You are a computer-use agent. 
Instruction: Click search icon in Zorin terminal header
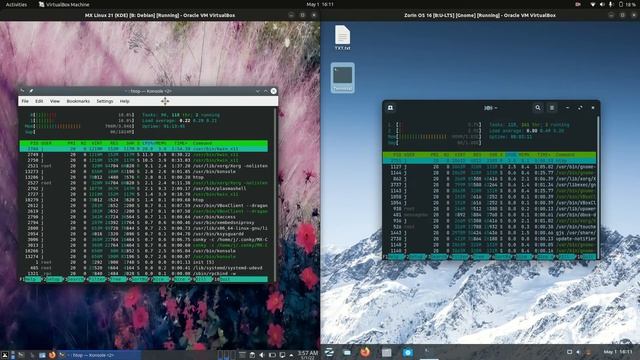click(538, 108)
